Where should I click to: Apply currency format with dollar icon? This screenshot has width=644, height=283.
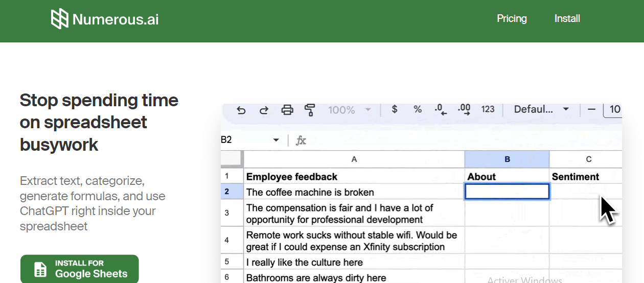coord(394,109)
